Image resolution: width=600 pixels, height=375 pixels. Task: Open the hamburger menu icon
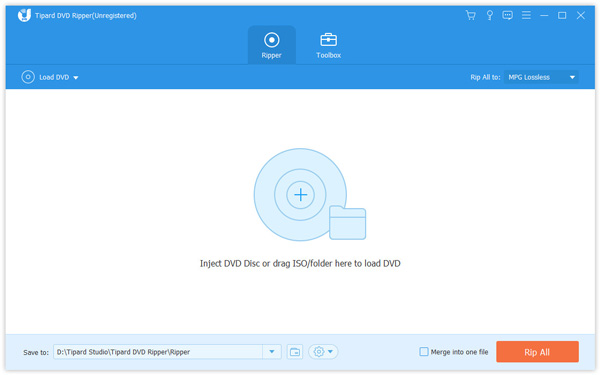(x=526, y=15)
